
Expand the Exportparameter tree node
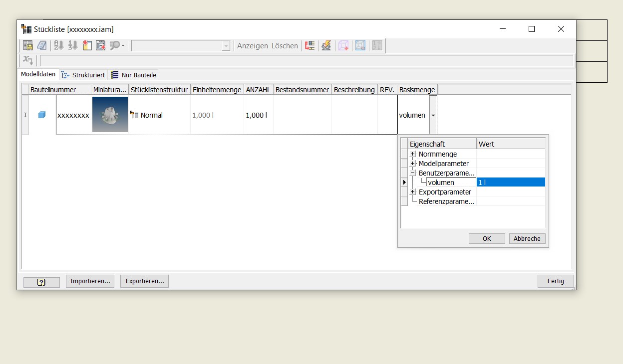click(x=413, y=192)
